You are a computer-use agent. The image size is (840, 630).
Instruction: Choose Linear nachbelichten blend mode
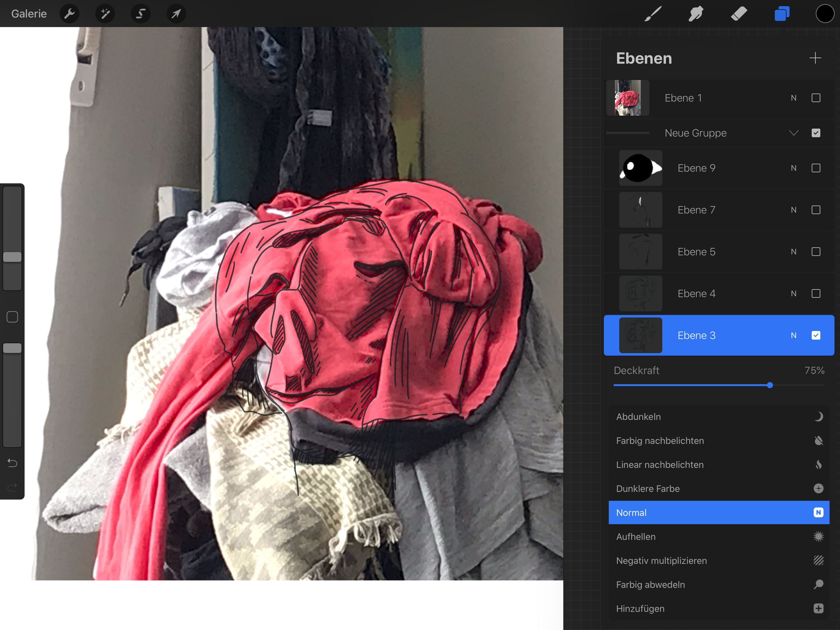tap(719, 465)
